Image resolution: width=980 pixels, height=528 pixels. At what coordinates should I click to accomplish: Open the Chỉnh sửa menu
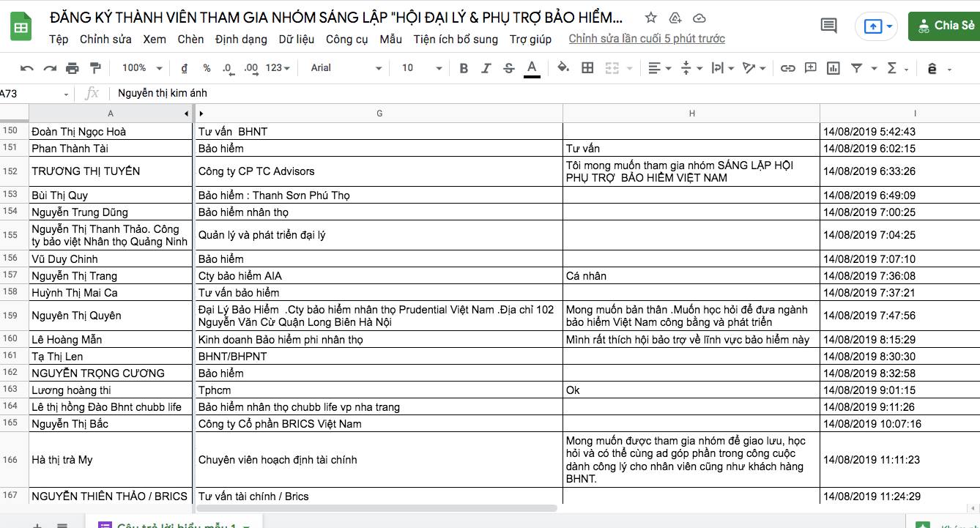click(105, 39)
